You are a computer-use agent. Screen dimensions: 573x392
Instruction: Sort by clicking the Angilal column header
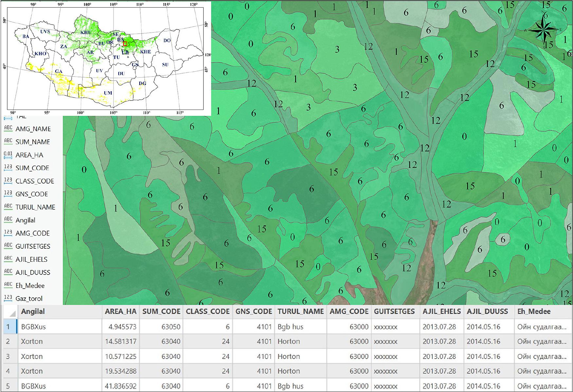click(33, 312)
